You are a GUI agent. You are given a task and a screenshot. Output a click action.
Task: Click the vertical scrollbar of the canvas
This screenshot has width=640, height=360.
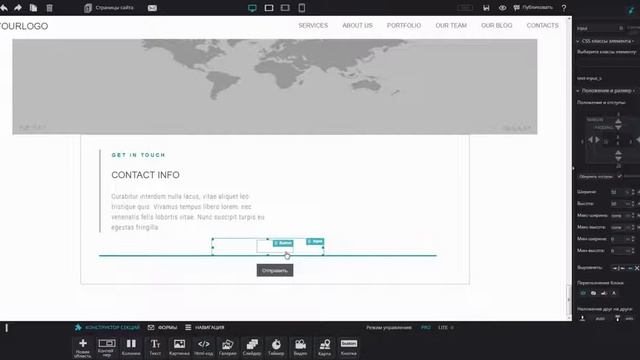tap(569, 301)
